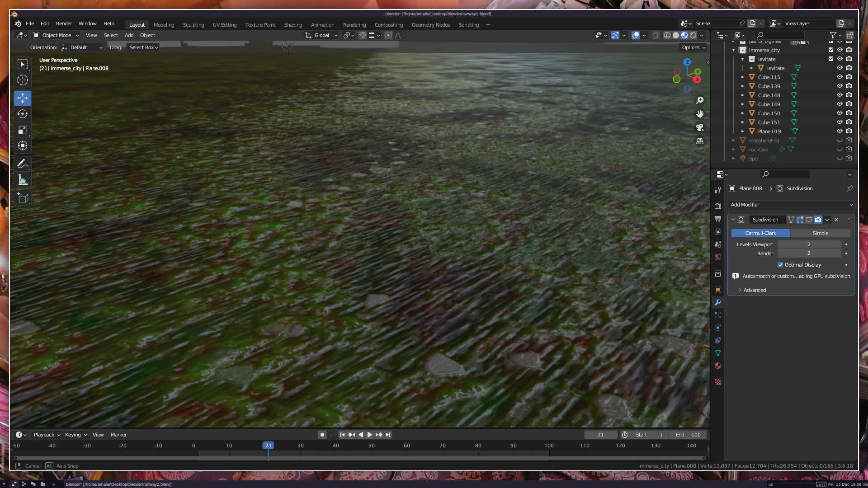868x488 pixels.
Task: Select the Scale tool
Action: (23, 130)
